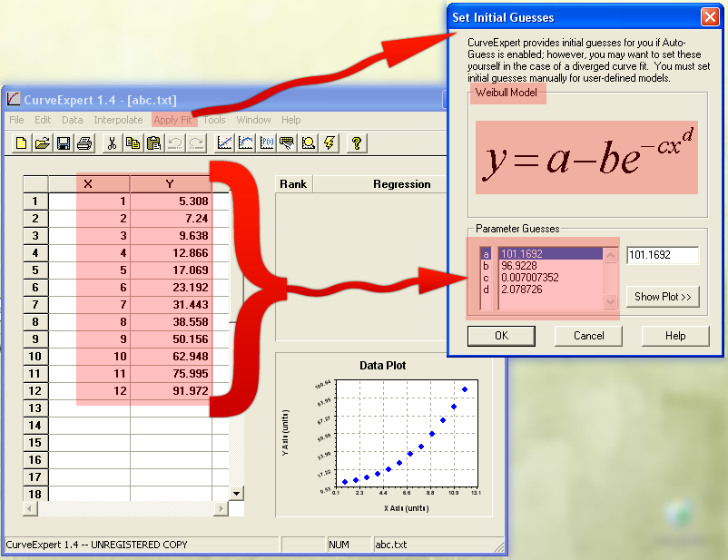Click the lightning bolt toolbar icon
Viewport: 728px width, 560px height.
tap(330, 142)
